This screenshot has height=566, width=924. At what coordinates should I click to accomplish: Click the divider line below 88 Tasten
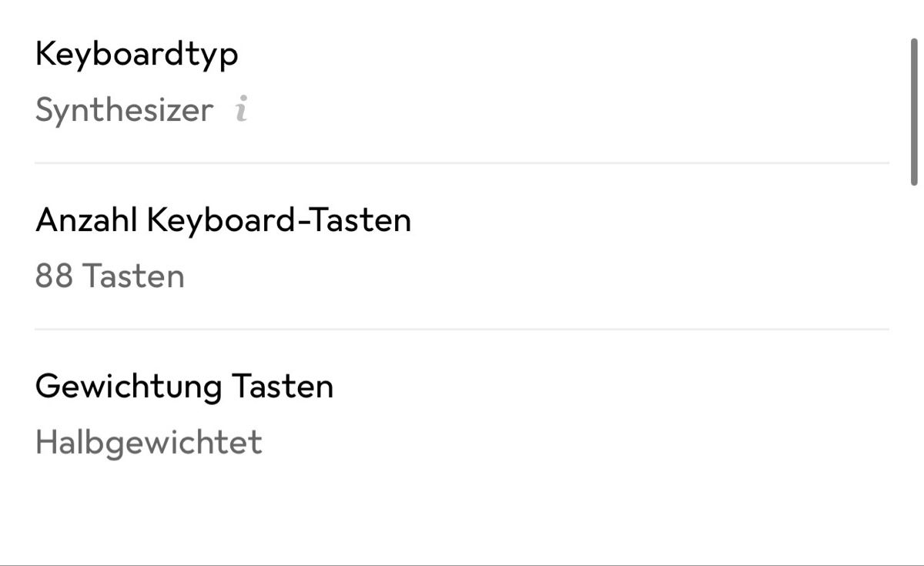click(462, 330)
